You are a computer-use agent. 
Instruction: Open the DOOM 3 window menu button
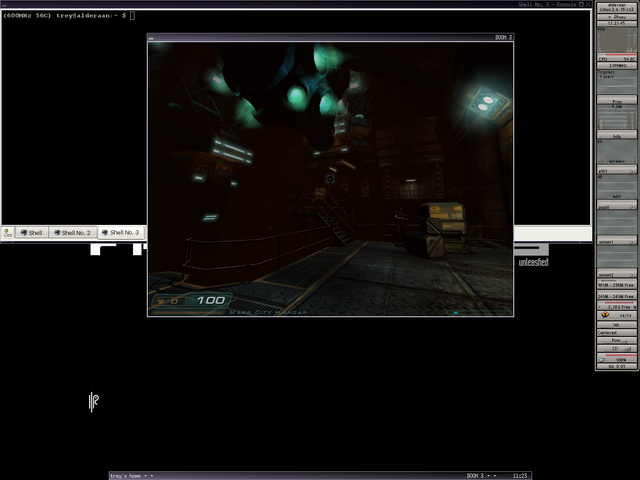pos(151,38)
